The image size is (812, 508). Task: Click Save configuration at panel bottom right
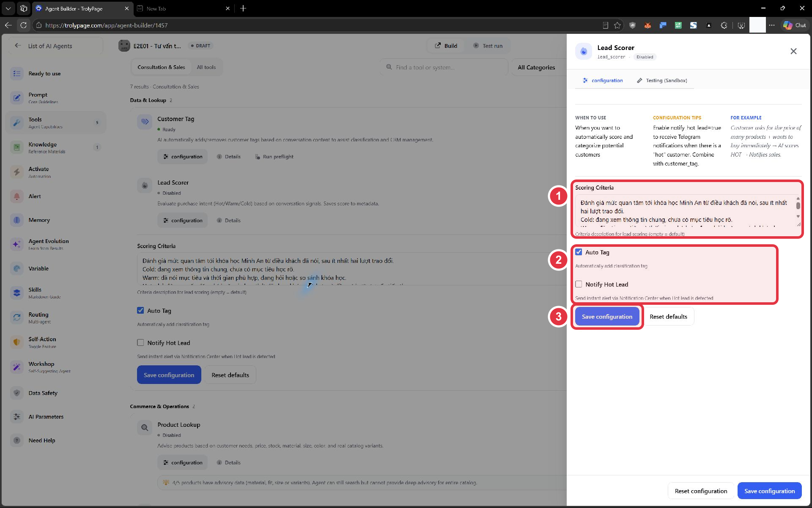point(769,491)
